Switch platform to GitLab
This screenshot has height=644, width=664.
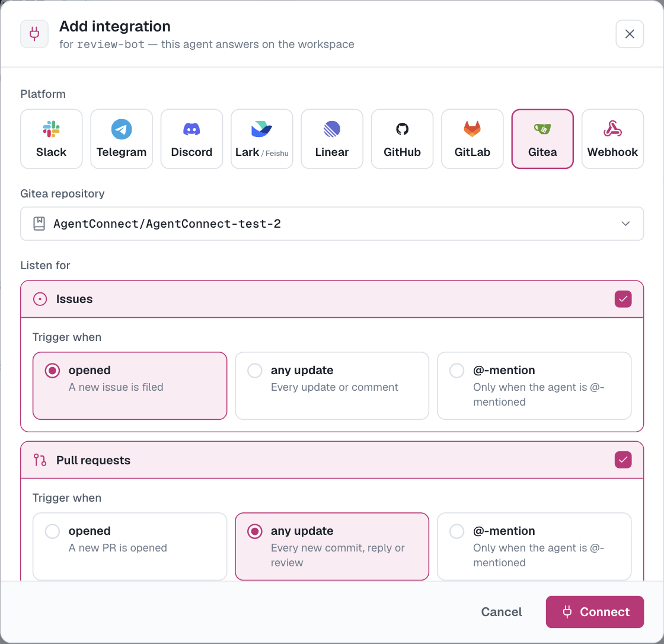click(x=472, y=139)
